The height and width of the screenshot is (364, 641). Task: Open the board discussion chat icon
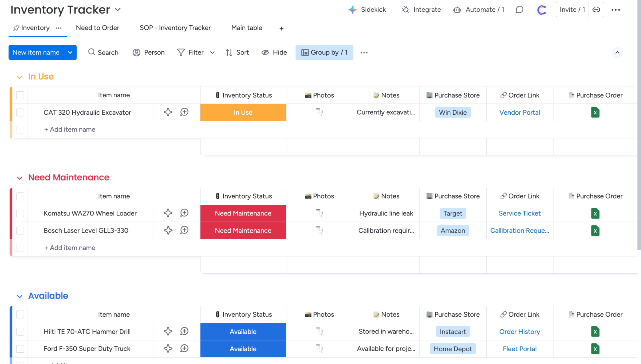point(519,10)
